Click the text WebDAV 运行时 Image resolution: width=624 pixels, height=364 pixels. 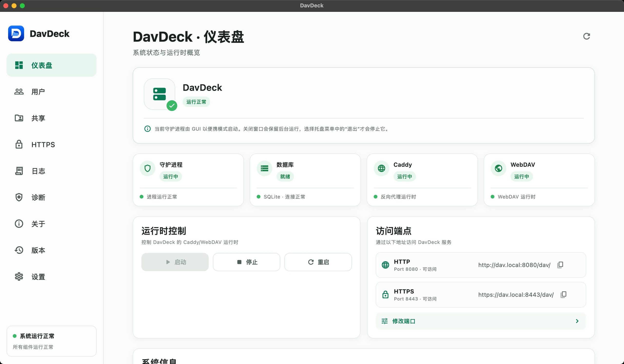(517, 197)
